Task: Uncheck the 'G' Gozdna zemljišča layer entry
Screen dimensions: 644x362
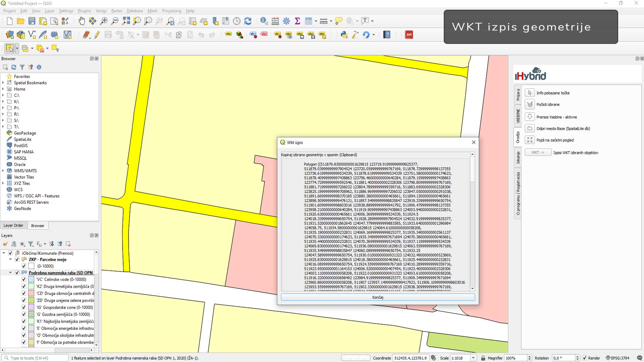Action: (24, 314)
